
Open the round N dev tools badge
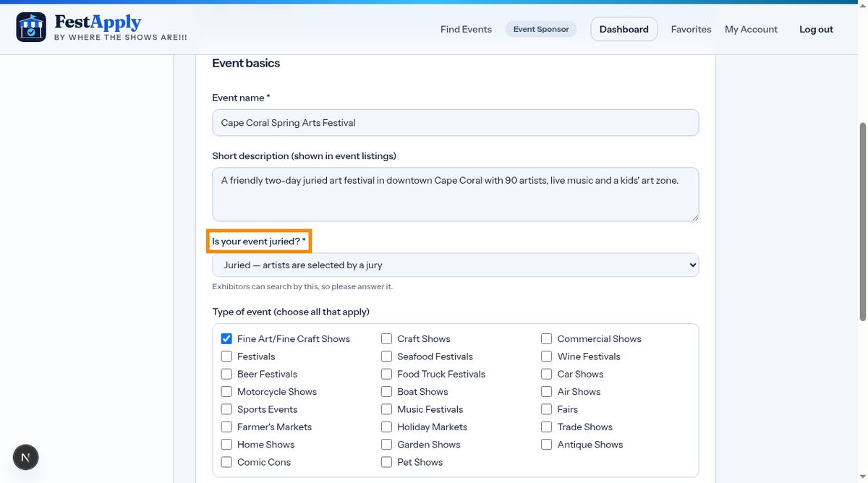26,457
